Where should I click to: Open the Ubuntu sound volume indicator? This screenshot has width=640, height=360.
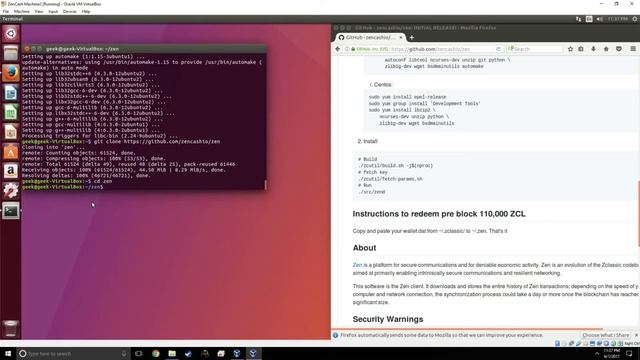[x=600, y=19]
